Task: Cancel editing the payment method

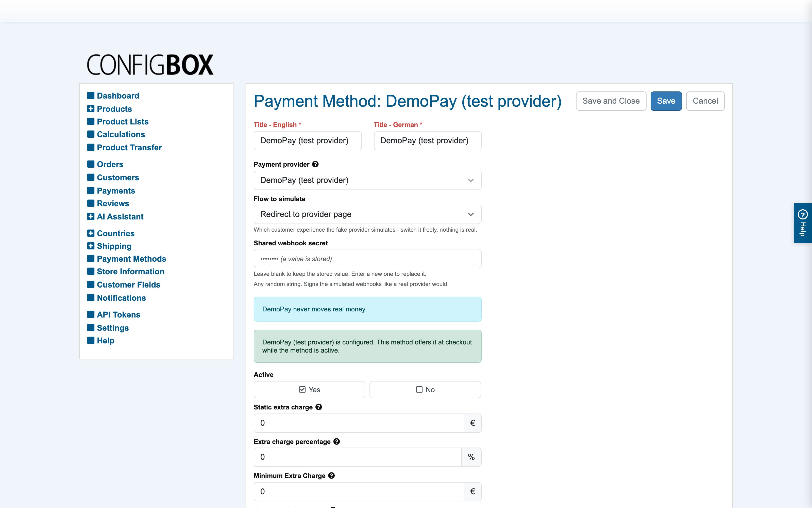Action: (x=705, y=101)
